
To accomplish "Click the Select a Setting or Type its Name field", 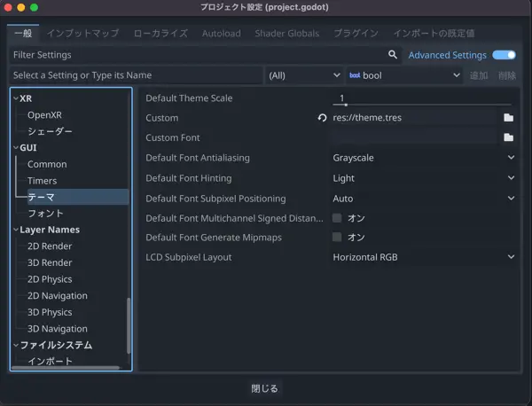I will coord(136,75).
